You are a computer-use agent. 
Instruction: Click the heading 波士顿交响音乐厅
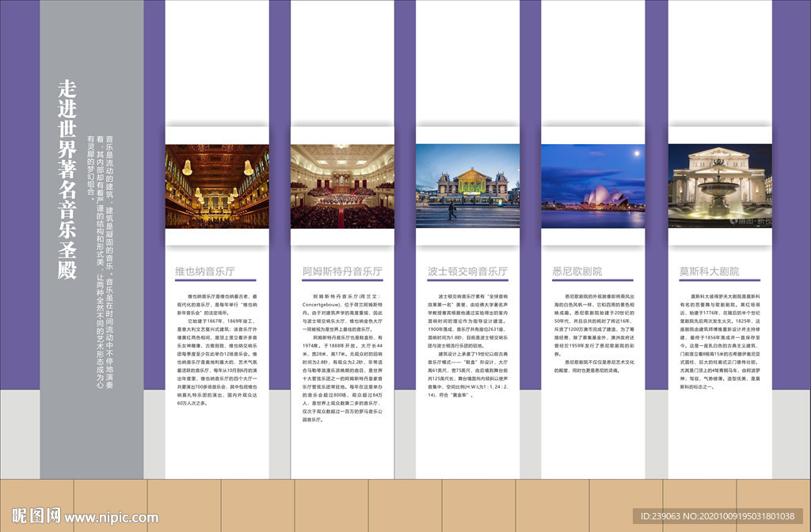click(467, 272)
